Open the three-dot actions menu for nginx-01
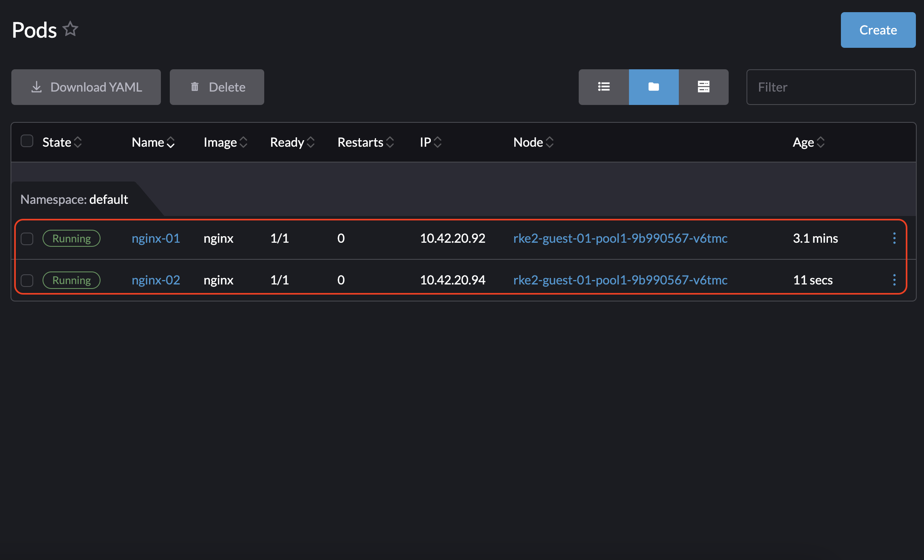 point(894,238)
